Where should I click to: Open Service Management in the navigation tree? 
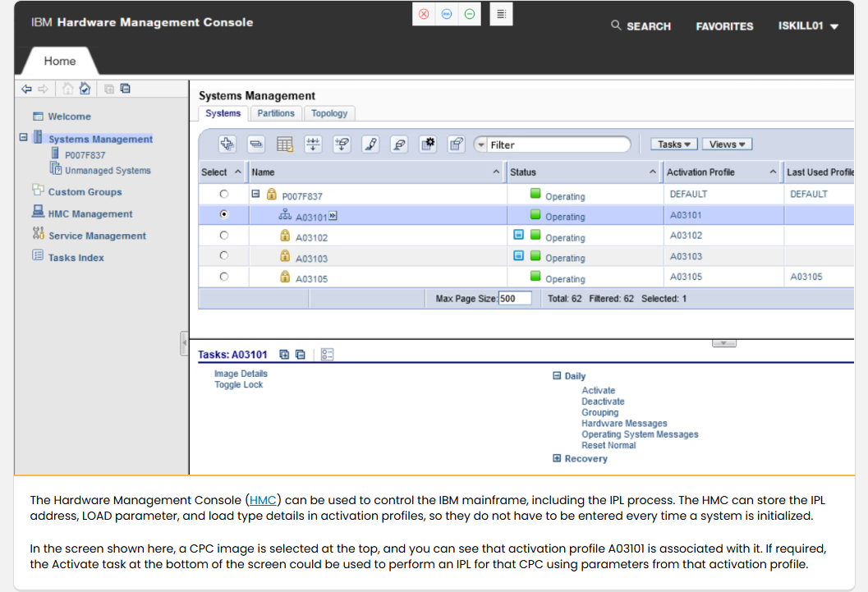(x=97, y=236)
